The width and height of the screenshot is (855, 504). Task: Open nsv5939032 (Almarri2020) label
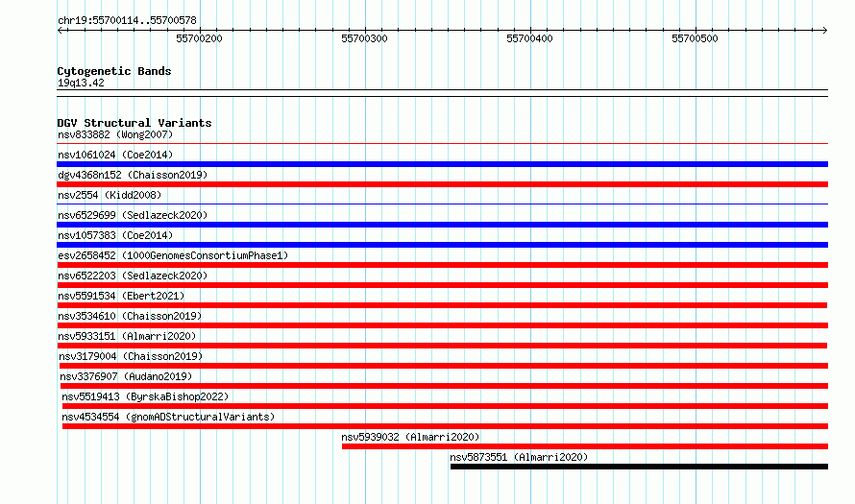tap(410, 437)
